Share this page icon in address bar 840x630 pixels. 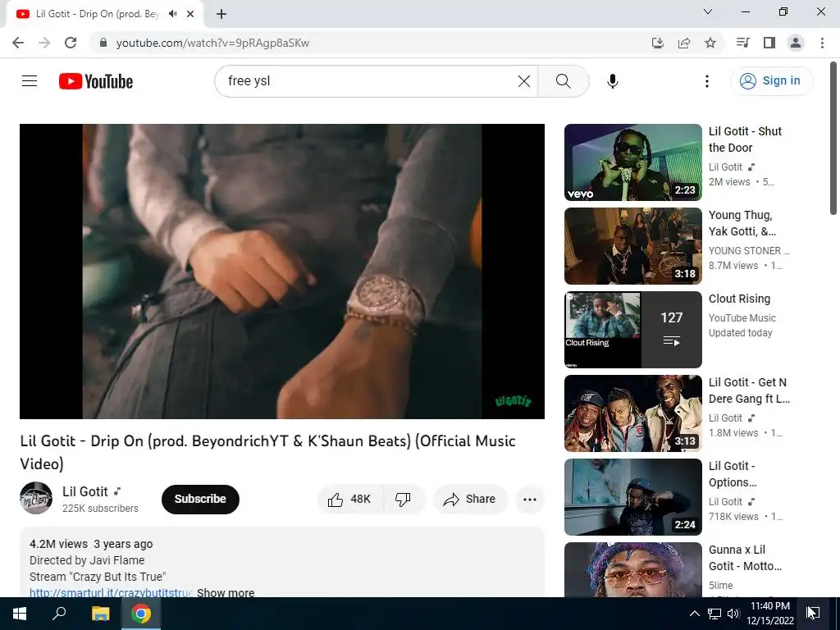[684, 43]
